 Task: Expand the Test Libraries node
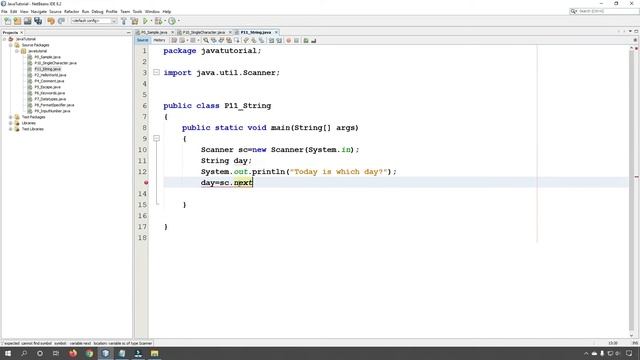pos(11,129)
